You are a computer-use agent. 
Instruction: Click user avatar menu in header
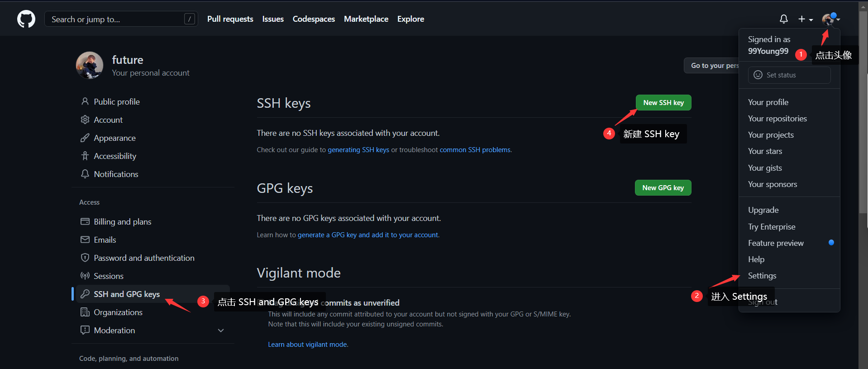pos(830,19)
